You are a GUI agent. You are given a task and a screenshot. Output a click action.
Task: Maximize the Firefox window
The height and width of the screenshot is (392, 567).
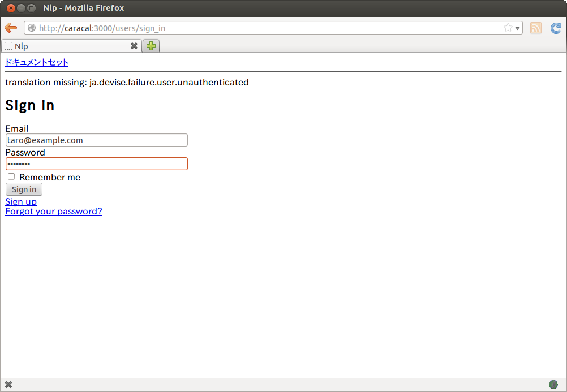coord(31,8)
